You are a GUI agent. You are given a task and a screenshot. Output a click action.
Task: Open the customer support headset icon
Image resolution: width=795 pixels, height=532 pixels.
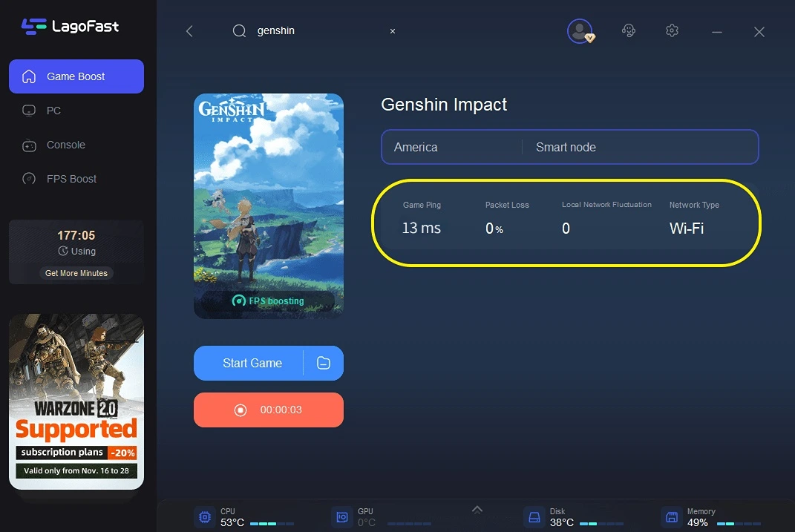tap(629, 31)
